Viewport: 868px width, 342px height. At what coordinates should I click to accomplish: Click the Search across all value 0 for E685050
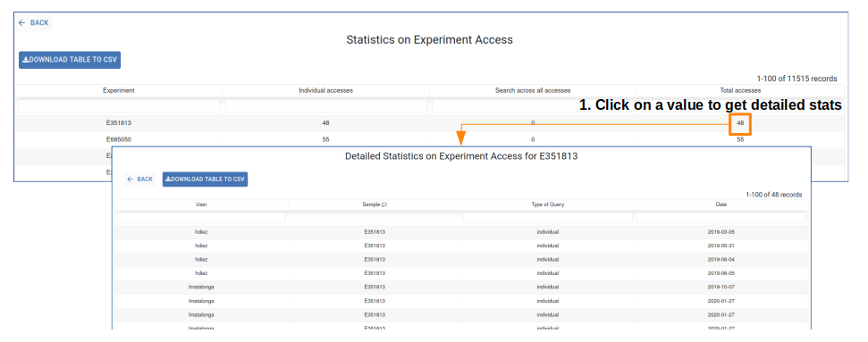pos(533,139)
